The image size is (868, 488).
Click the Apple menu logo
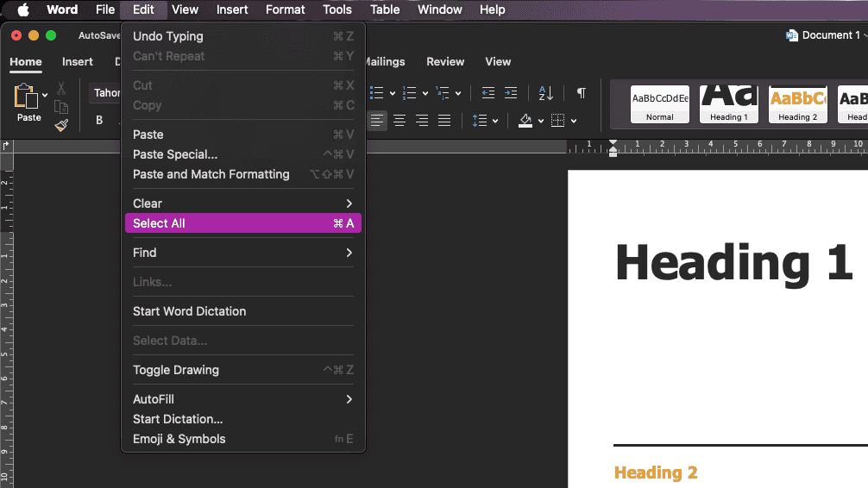[23, 10]
